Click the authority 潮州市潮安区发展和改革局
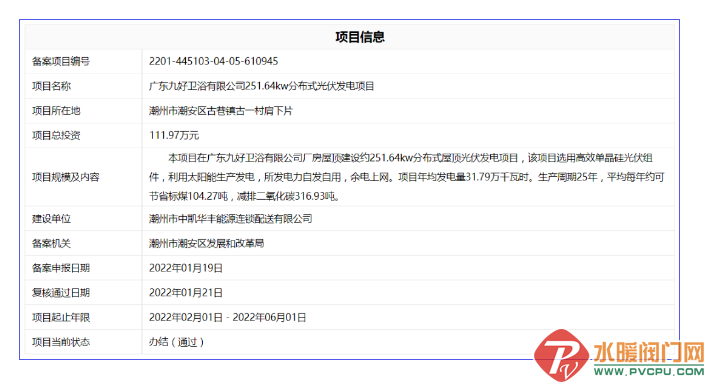The image size is (709, 386). pos(206,244)
